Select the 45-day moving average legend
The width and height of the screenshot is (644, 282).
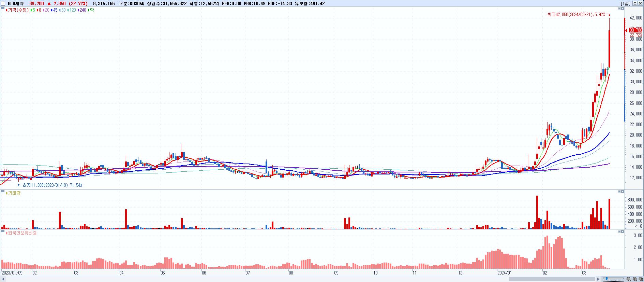point(54,10)
